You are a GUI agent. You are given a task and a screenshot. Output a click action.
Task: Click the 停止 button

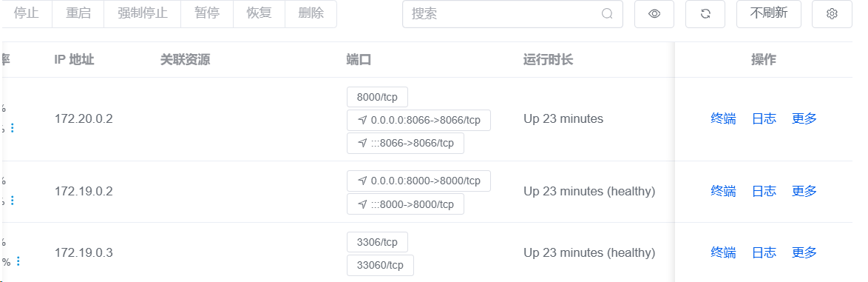pyautogui.click(x=26, y=14)
